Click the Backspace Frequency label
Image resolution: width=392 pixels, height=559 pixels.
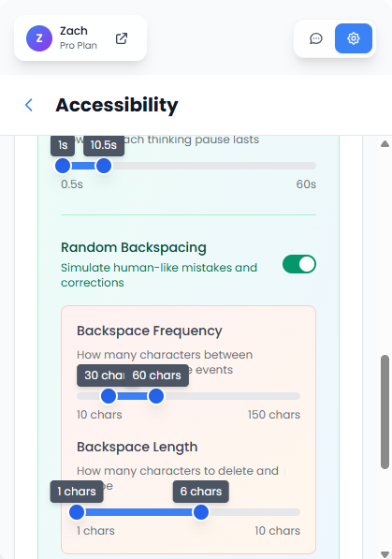150,331
